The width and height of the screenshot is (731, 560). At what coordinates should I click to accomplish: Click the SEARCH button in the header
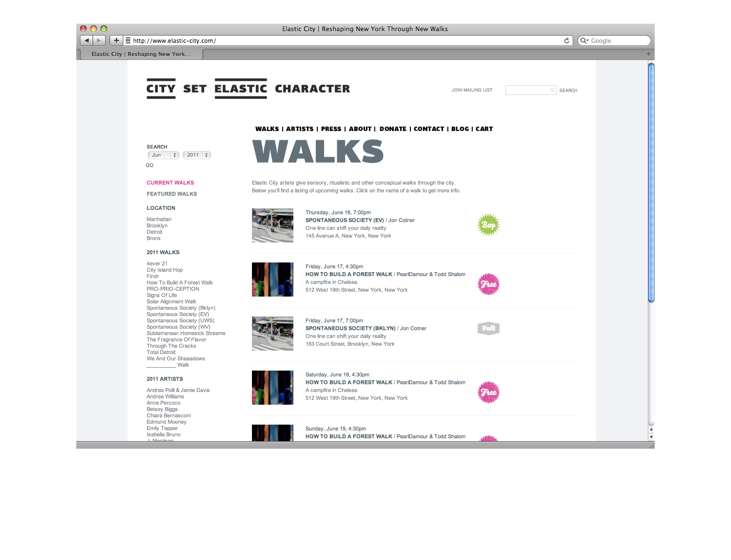coord(568,91)
